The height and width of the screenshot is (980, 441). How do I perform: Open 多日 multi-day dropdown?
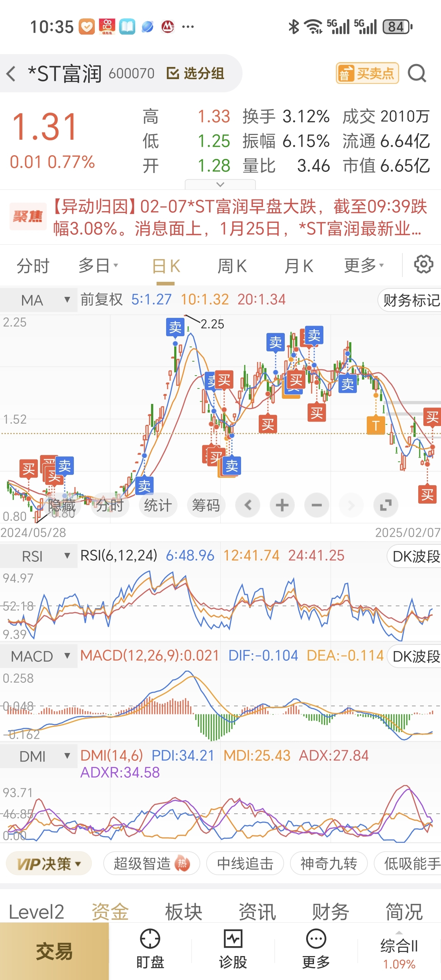98,266
